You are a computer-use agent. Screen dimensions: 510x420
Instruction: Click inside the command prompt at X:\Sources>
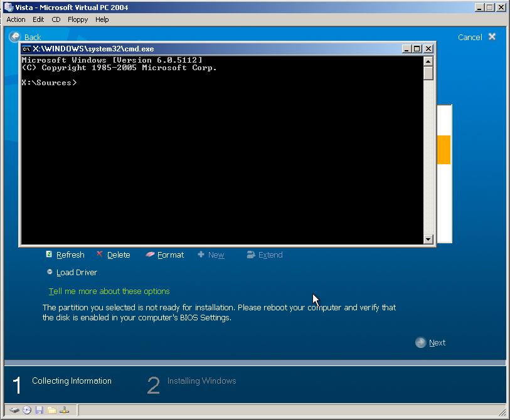point(49,83)
